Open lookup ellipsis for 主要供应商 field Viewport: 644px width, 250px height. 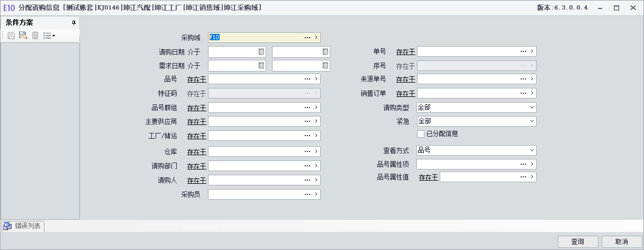[x=307, y=122]
